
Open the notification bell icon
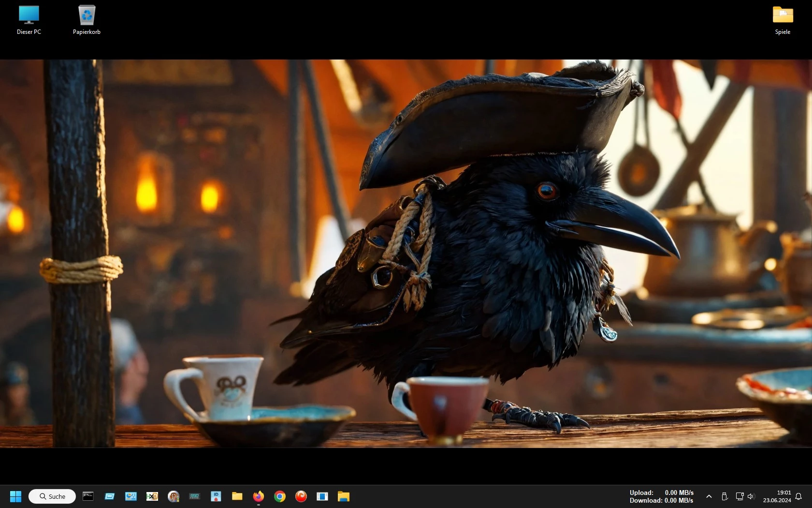(x=798, y=496)
